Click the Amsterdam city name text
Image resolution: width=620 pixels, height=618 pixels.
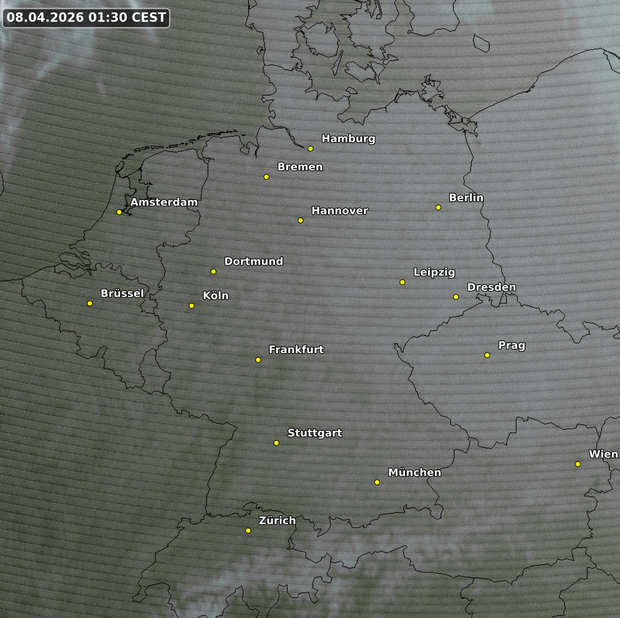coord(163,202)
